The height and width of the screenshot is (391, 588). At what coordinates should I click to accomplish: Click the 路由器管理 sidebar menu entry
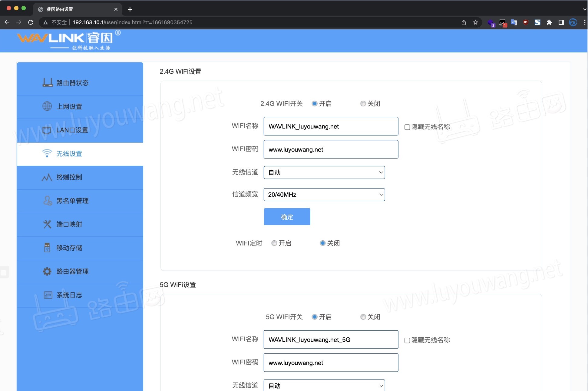coord(72,271)
